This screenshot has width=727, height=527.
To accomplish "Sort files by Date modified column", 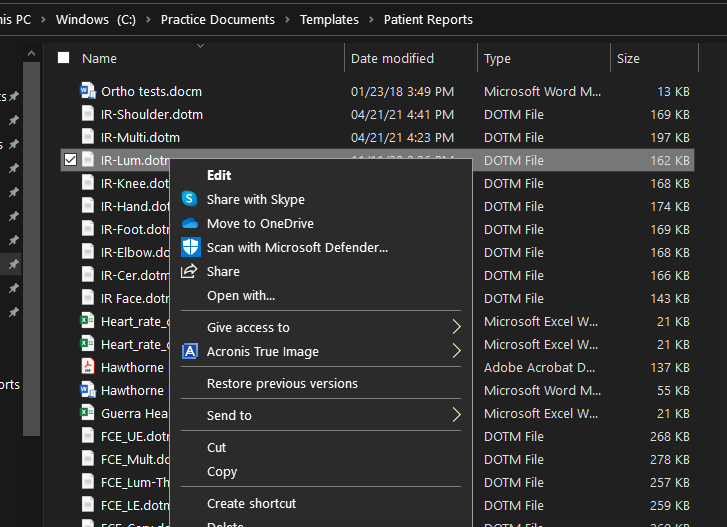I will point(392,58).
